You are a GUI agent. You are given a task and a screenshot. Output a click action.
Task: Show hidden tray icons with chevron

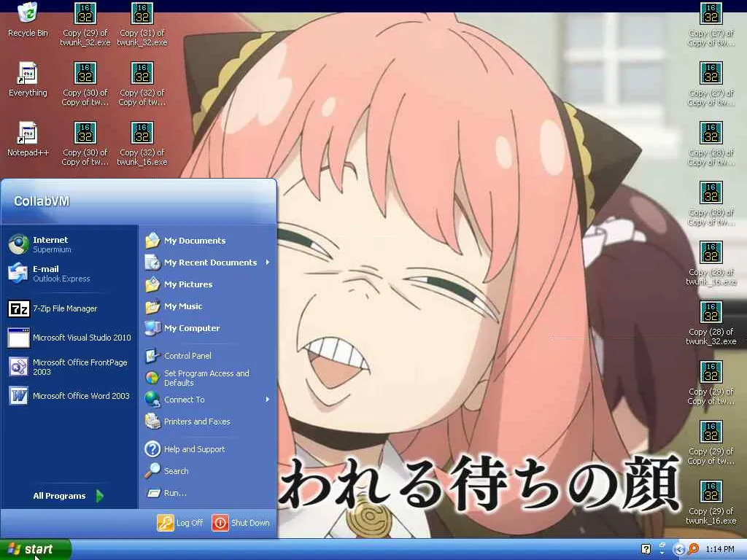[679, 550]
